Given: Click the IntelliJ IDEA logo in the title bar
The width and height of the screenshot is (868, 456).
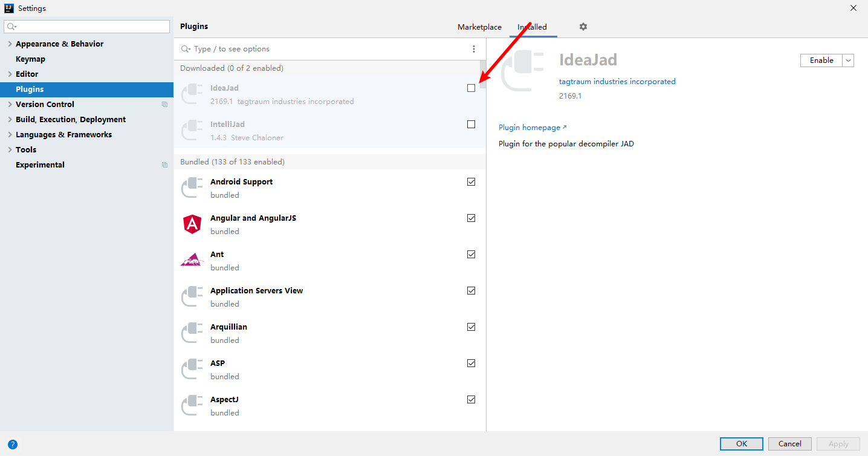Looking at the screenshot, I should point(9,8).
